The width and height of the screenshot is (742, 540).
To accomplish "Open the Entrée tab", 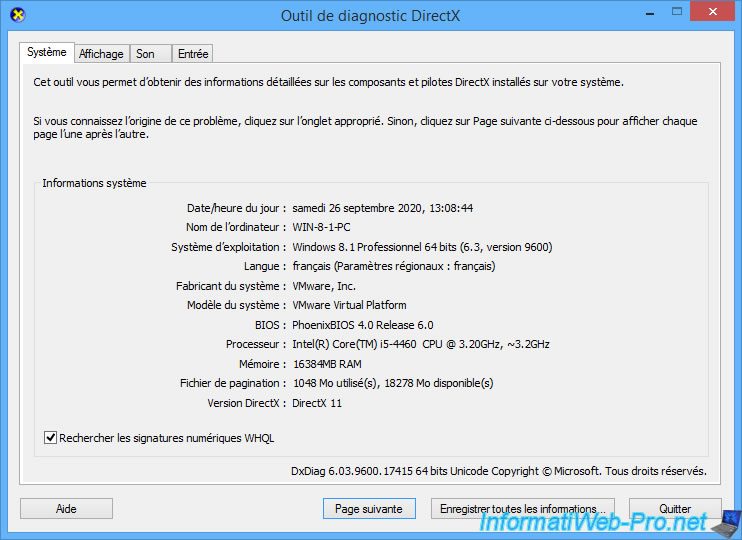I will click(x=193, y=54).
